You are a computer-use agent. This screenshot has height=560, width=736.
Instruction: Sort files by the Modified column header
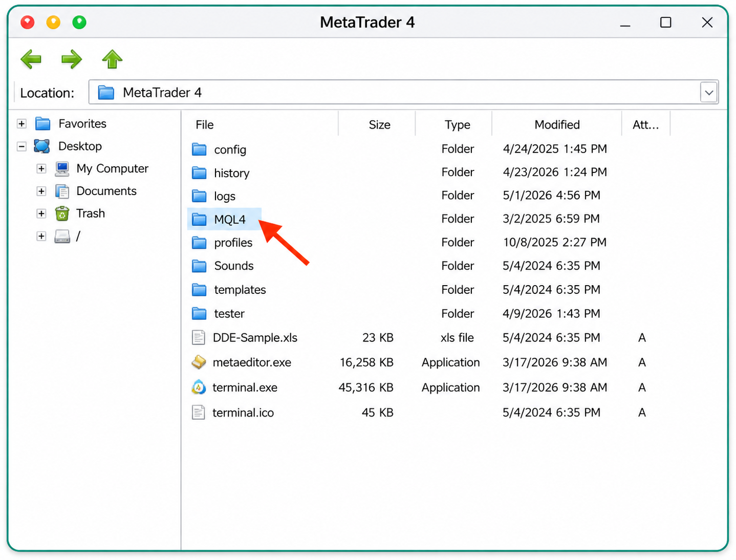click(557, 124)
